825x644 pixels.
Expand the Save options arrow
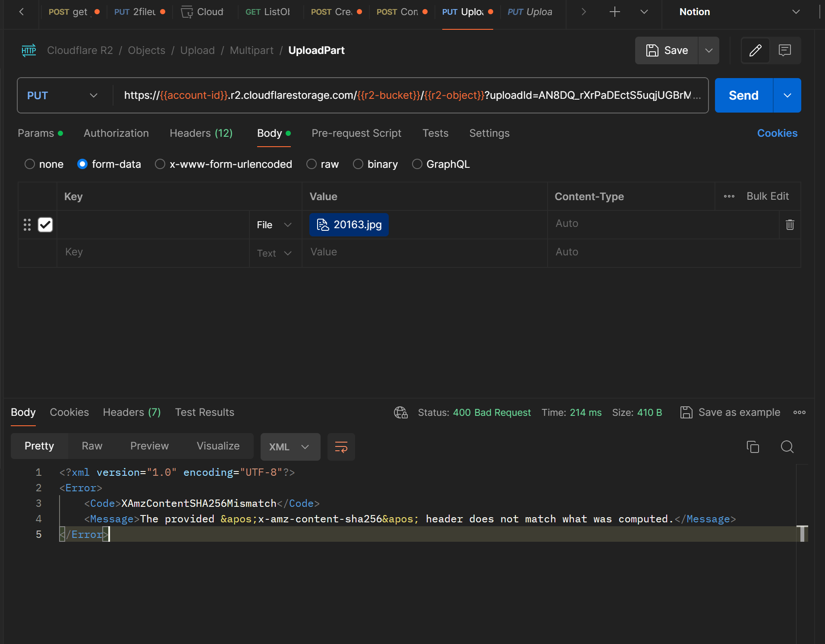pyautogui.click(x=708, y=50)
